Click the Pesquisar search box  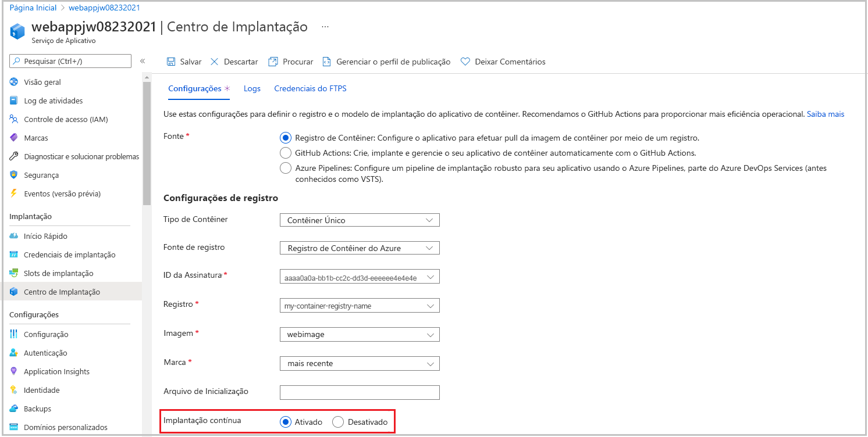point(70,61)
